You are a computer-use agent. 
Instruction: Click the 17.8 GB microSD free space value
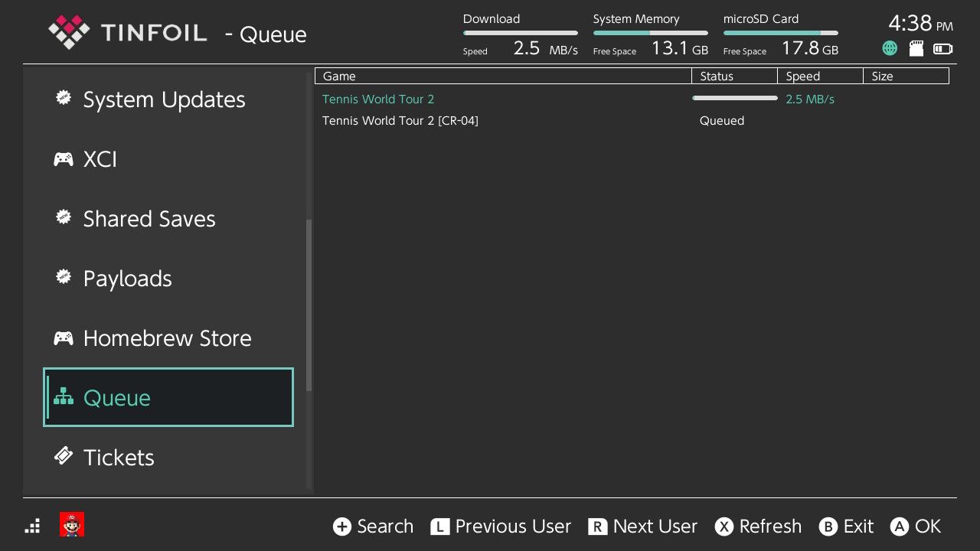pos(810,48)
